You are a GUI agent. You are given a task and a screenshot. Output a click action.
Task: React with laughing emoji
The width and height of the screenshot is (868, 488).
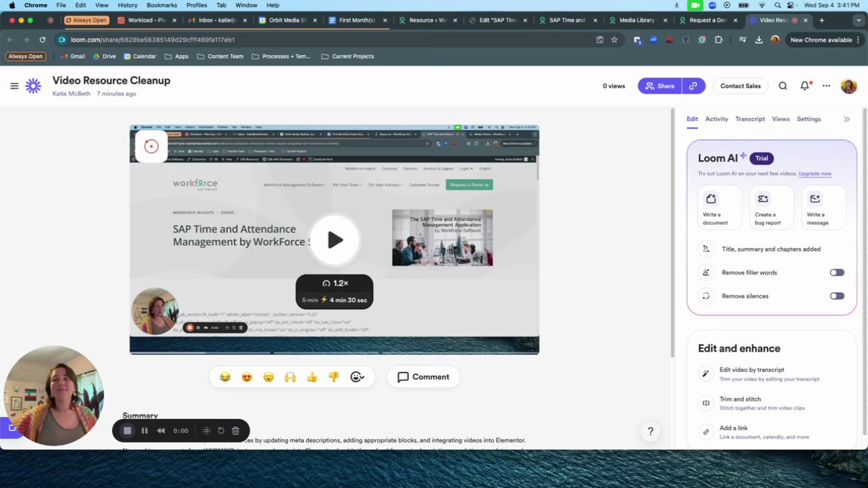click(225, 377)
